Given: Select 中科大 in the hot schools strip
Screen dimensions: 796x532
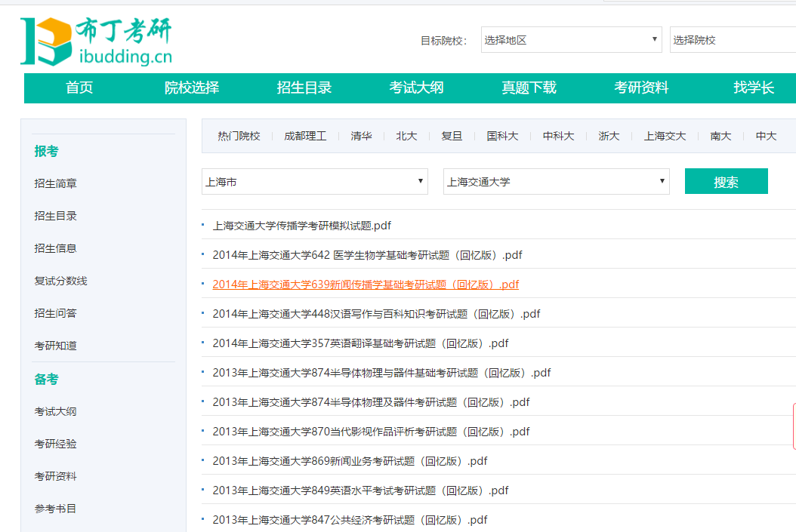Looking at the screenshot, I should pyautogui.click(x=558, y=136).
